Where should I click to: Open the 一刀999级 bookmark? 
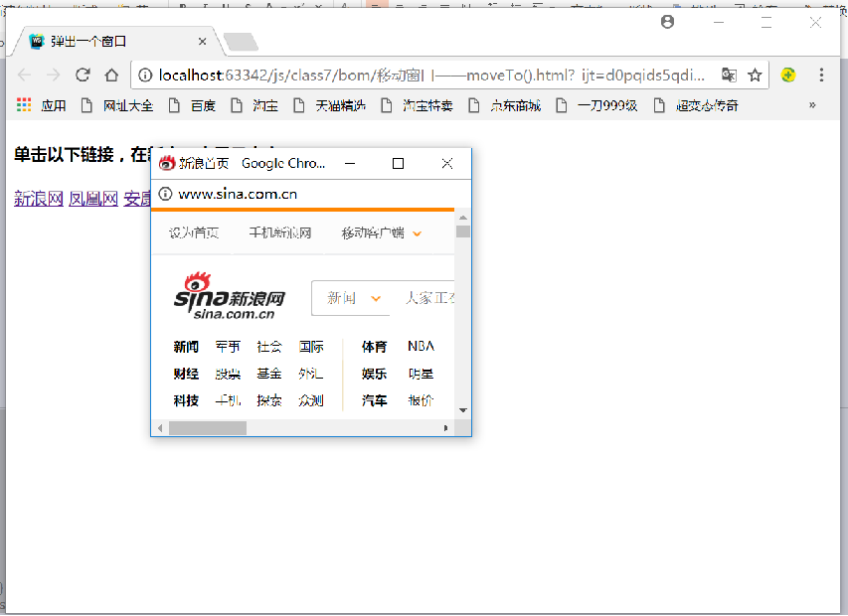[x=596, y=105]
